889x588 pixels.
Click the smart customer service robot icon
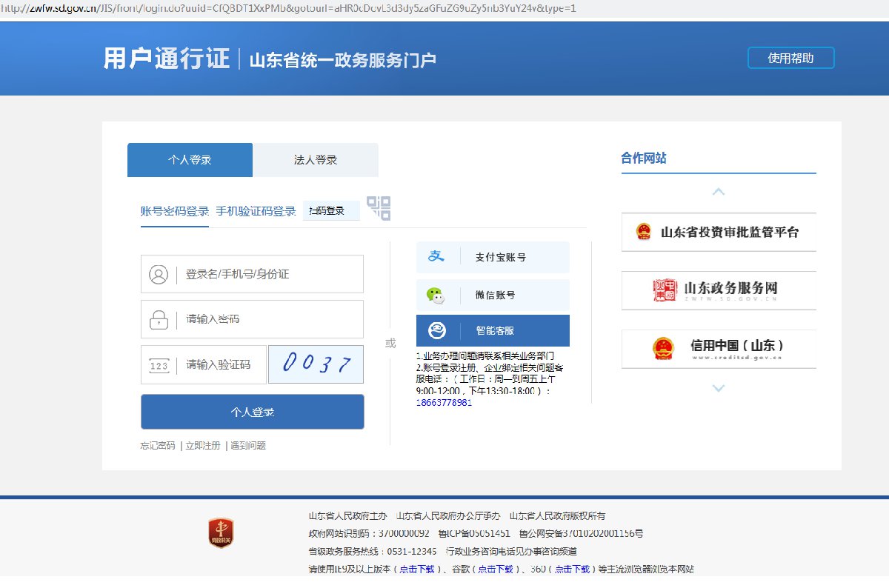436,331
